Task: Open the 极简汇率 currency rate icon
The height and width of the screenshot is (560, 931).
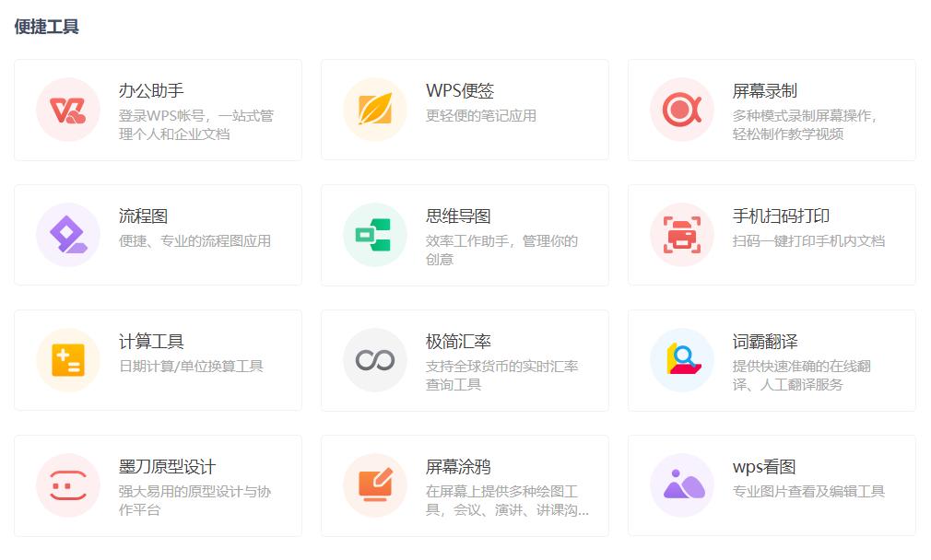Action: [x=374, y=360]
